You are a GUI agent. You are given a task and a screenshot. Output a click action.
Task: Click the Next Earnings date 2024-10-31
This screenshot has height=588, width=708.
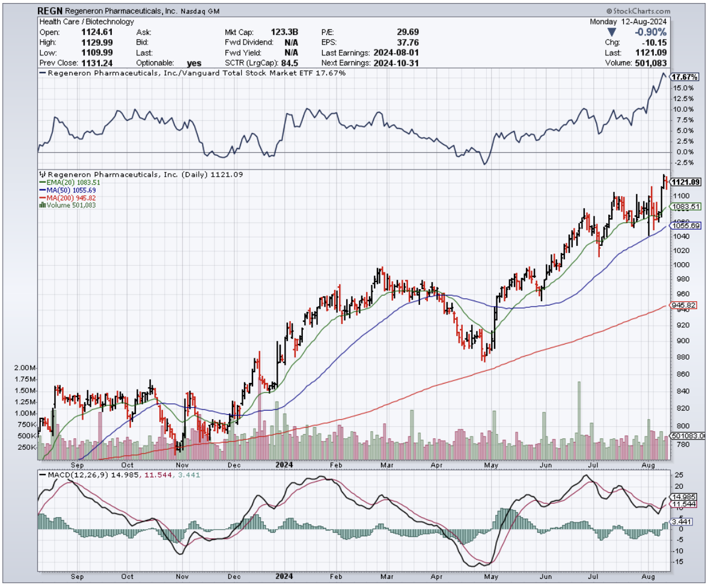click(395, 63)
